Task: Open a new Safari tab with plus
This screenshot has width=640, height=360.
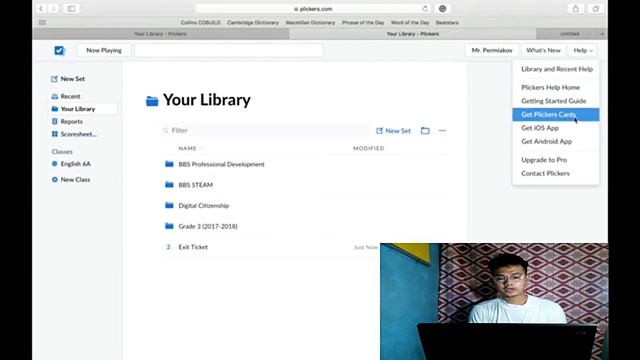Action: coord(602,34)
